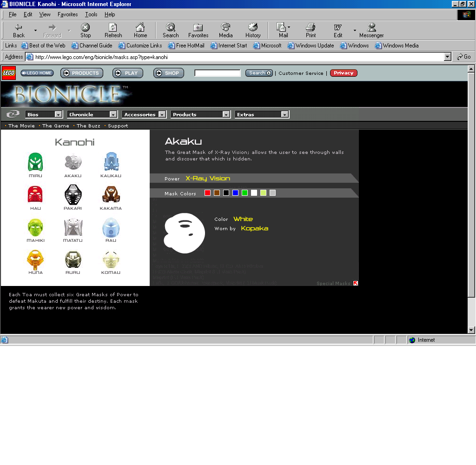Open the Chronicle dropdown
Viewport: 476px width, 465px height.
[x=92, y=114]
